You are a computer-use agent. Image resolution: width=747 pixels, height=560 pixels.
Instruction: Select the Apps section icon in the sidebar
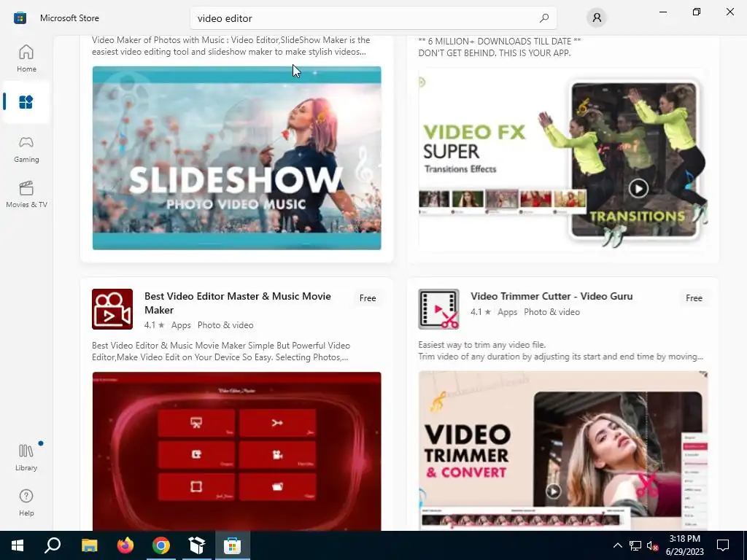tap(26, 102)
